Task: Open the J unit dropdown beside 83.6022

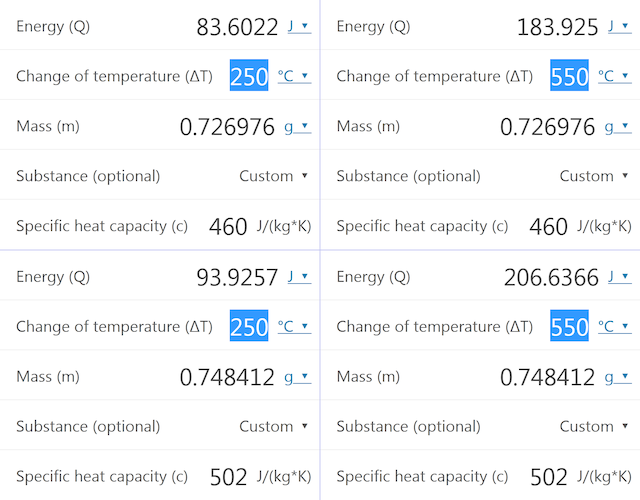Action: pos(299,27)
